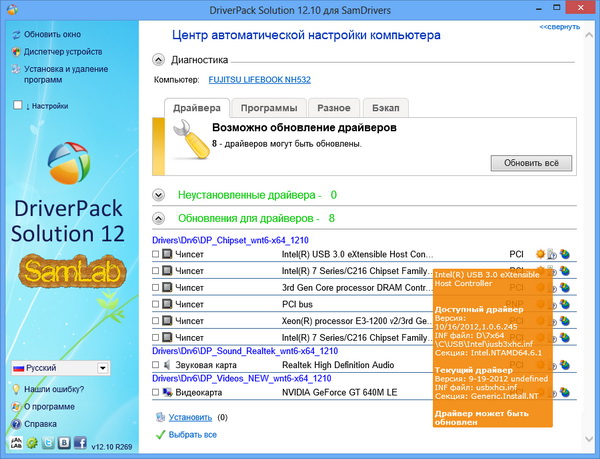Check the PCI bus driver row
This screenshot has height=459, width=600.
coord(155,304)
